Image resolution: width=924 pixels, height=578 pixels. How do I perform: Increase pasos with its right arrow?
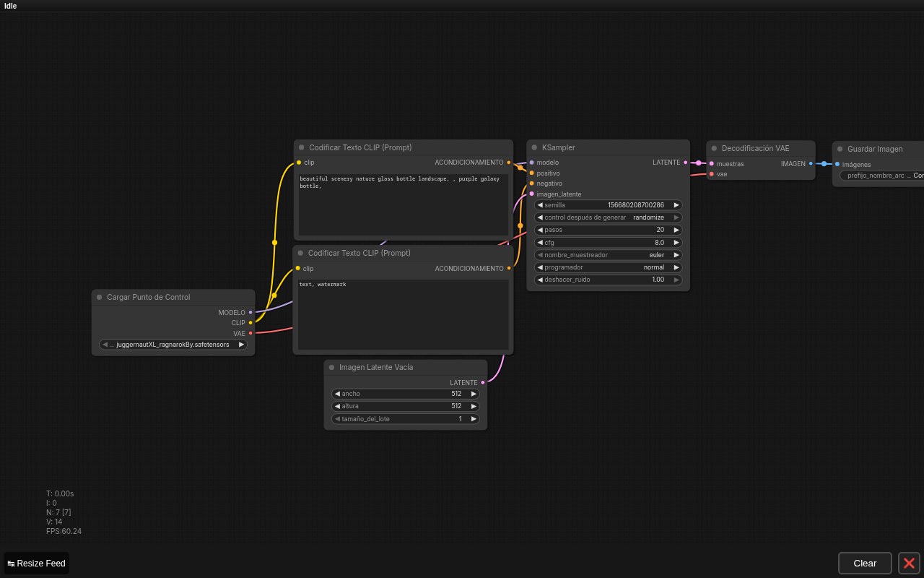click(x=676, y=230)
